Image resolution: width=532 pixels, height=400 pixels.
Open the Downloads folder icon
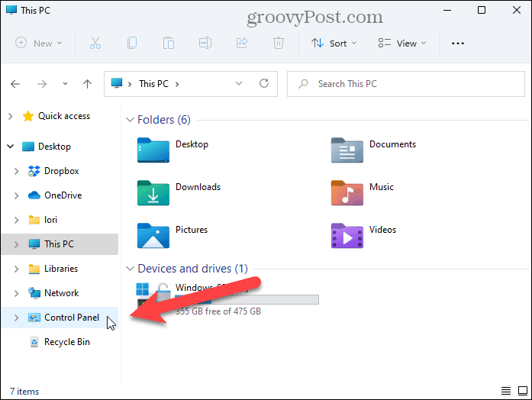coord(153,192)
